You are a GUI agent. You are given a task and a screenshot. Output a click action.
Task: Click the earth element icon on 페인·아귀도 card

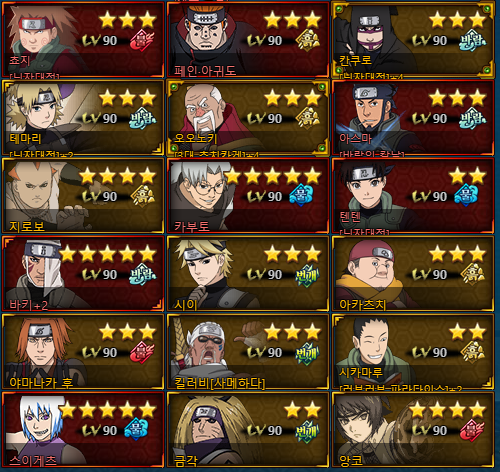tap(307, 40)
